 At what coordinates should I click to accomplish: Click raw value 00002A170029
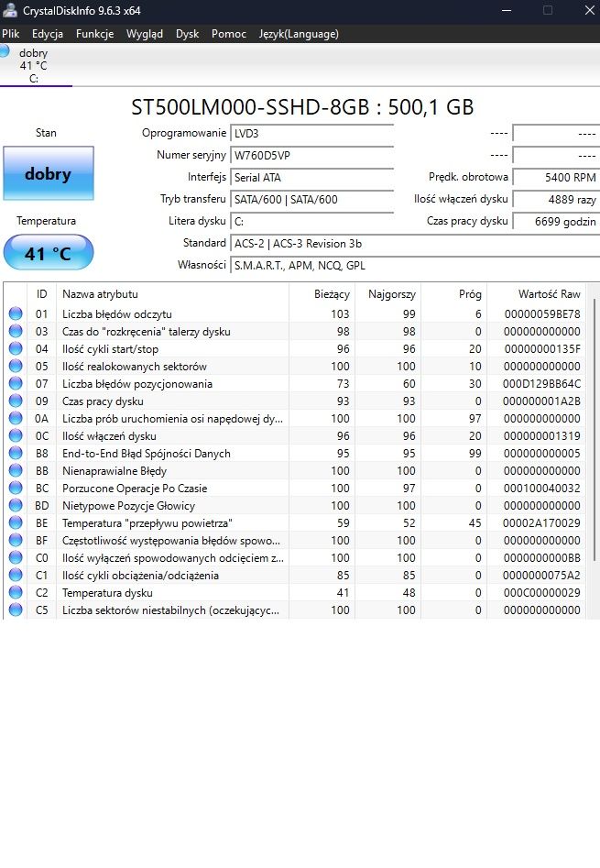(542, 523)
